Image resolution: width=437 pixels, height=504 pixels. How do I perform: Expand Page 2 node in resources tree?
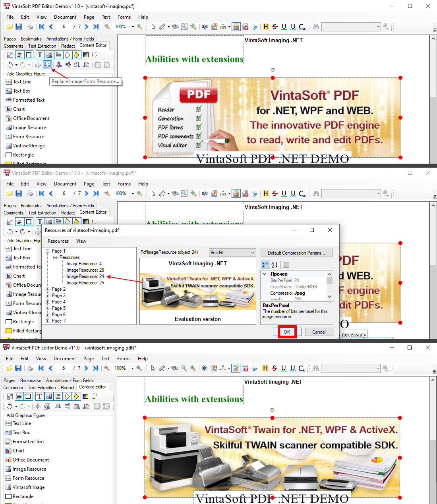[48, 289]
